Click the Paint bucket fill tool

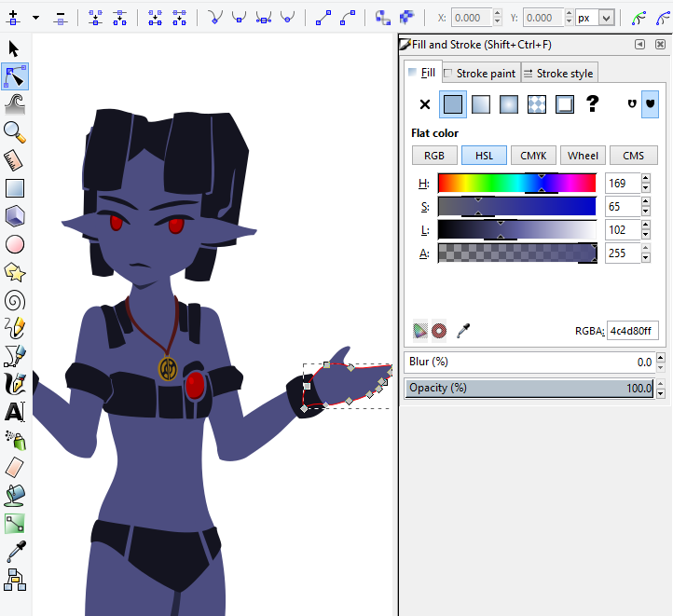(x=14, y=495)
